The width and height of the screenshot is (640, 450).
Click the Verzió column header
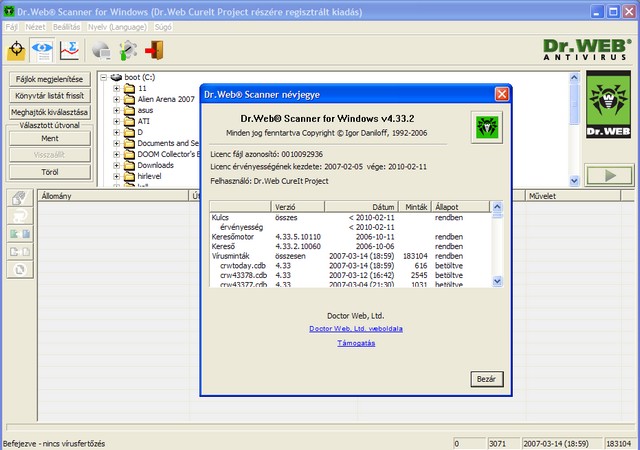tap(298, 207)
